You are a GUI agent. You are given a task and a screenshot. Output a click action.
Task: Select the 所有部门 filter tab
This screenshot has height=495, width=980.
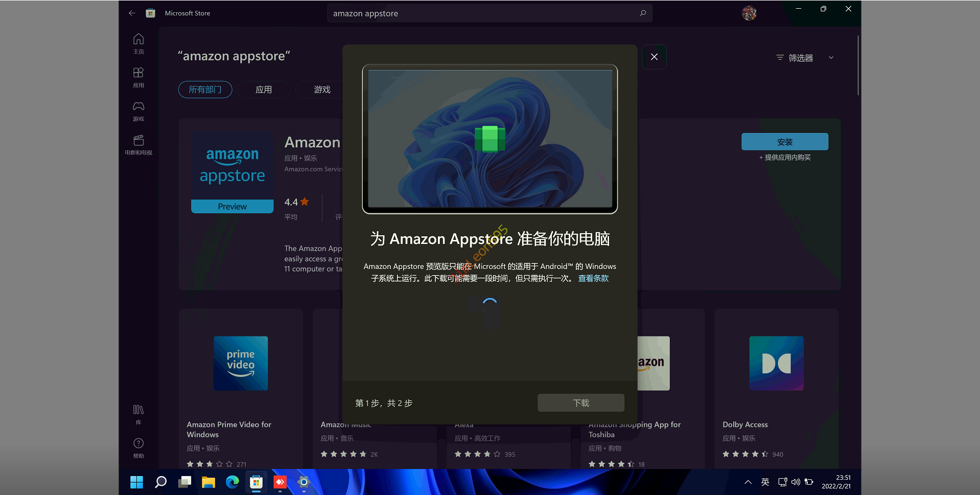pos(205,89)
